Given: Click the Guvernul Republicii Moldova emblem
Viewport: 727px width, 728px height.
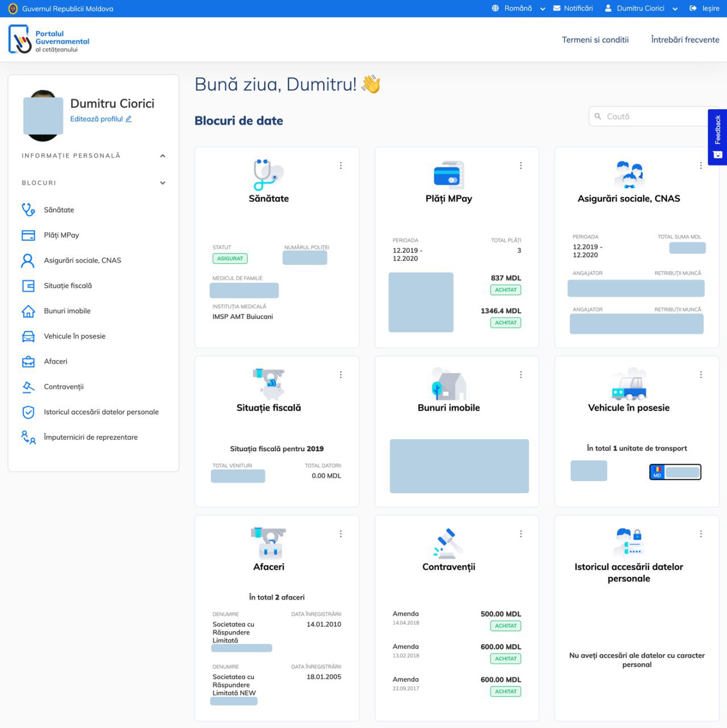Looking at the screenshot, I should (x=13, y=9).
